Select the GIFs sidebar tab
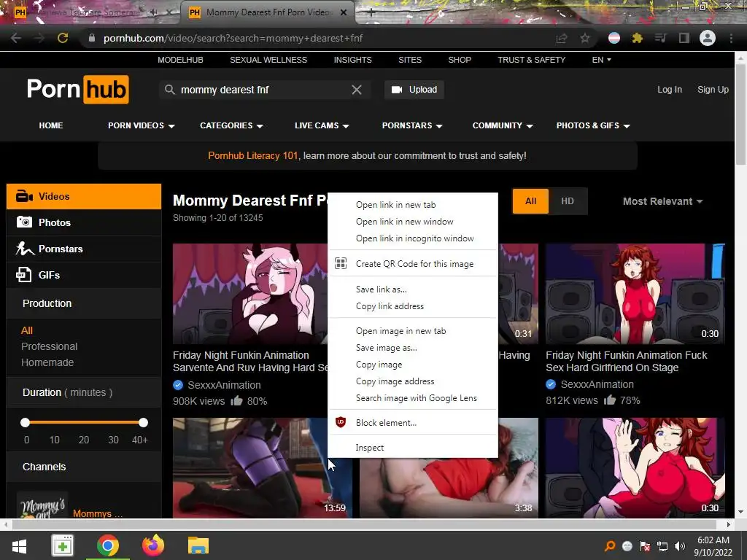The image size is (747, 560). [x=84, y=275]
